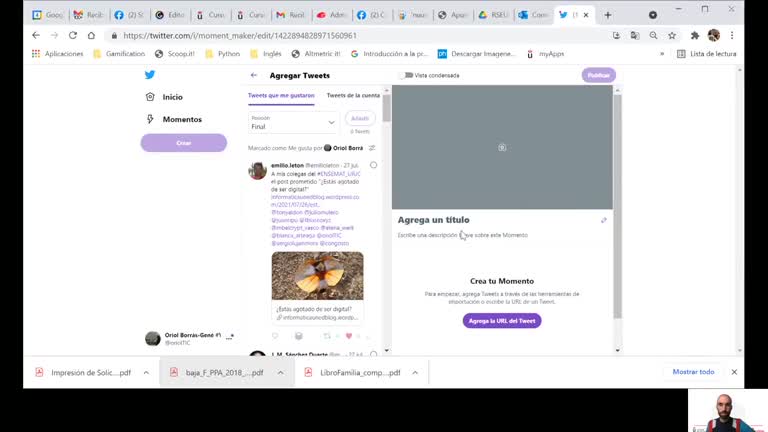
Task: Open a new browser tab
Action: tap(608, 15)
